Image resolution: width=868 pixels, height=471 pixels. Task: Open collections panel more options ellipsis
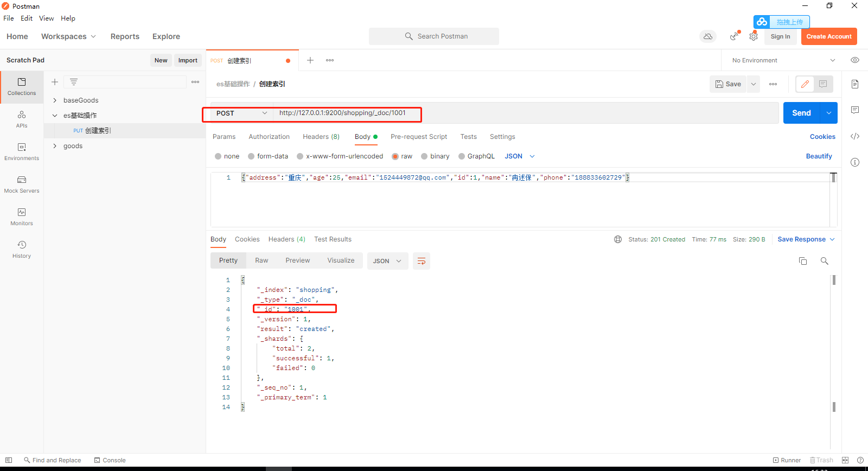click(x=195, y=82)
